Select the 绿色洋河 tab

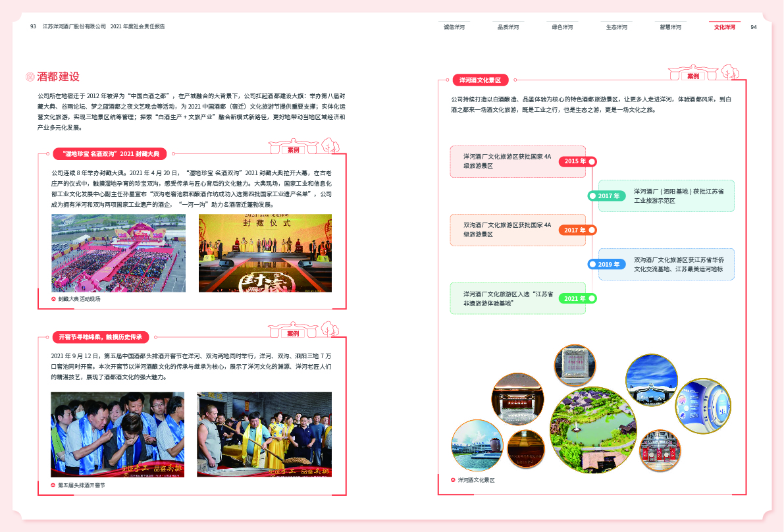[x=562, y=27]
